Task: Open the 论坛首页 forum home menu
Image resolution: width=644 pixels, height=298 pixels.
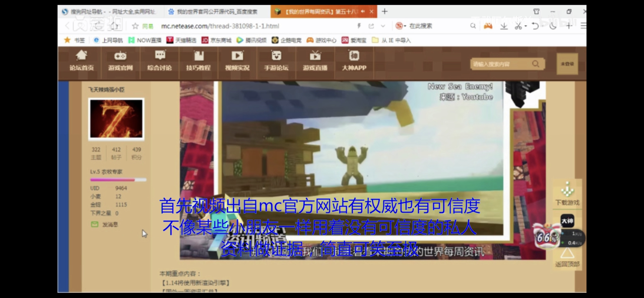Action: (82, 61)
